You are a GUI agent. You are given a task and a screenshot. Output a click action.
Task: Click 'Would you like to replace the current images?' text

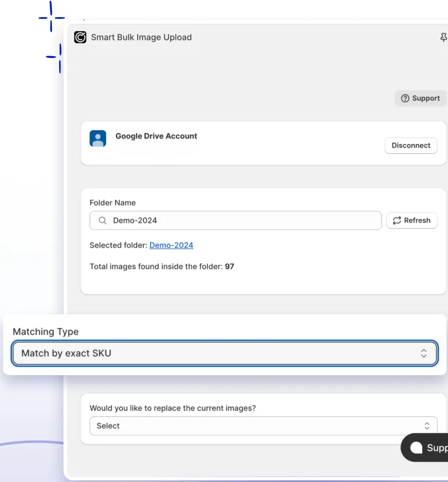coord(172,408)
